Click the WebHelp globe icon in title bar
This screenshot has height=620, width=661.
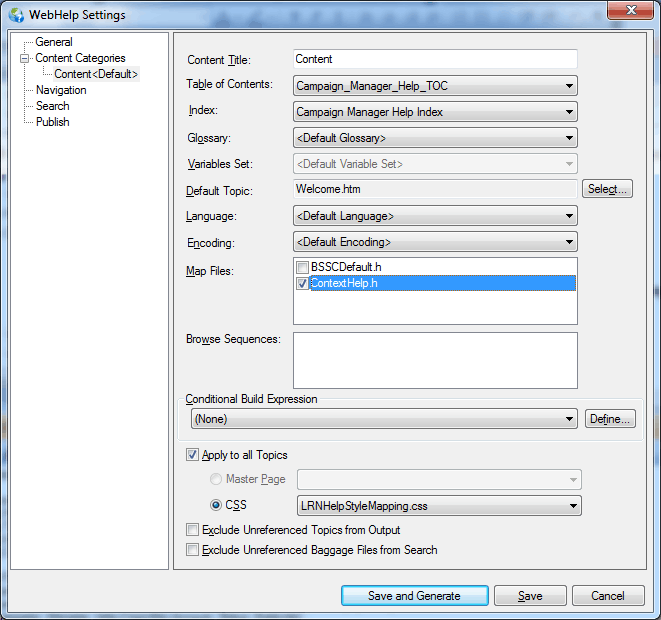(x=16, y=15)
